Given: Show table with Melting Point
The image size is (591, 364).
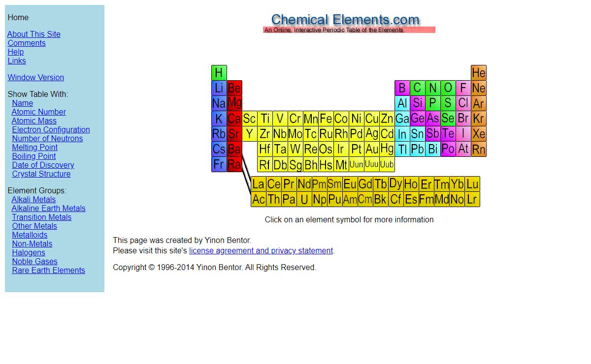Looking at the screenshot, I should [35, 148].
